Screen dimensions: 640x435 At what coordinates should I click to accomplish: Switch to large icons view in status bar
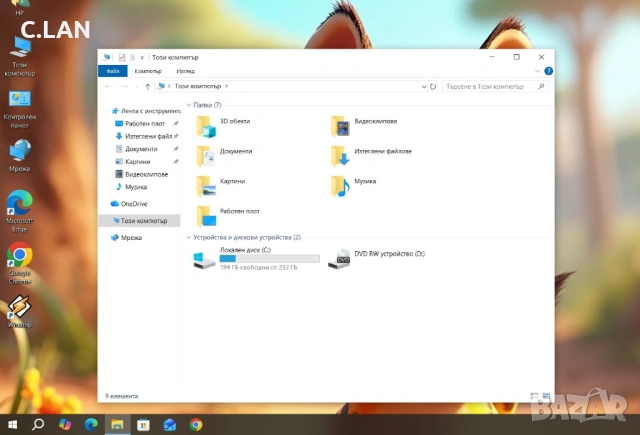(546, 396)
